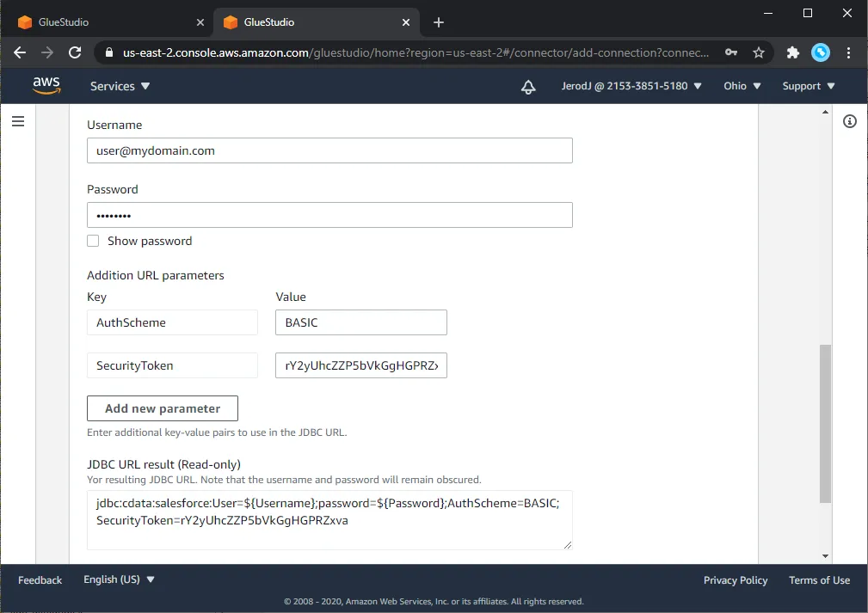
Task: Change language via English (US) dropdown
Action: (x=118, y=579)
